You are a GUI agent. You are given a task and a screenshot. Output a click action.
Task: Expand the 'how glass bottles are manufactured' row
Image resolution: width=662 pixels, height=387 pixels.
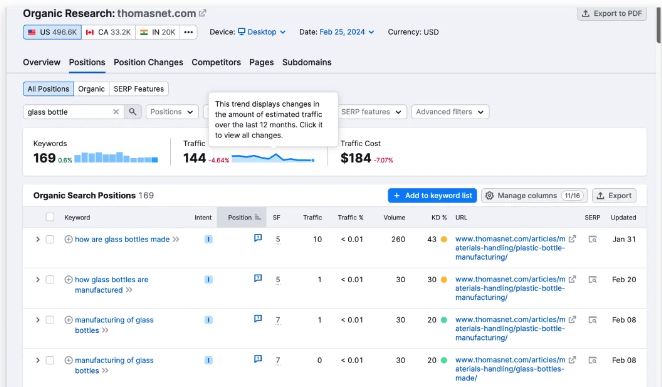point(38,279)
